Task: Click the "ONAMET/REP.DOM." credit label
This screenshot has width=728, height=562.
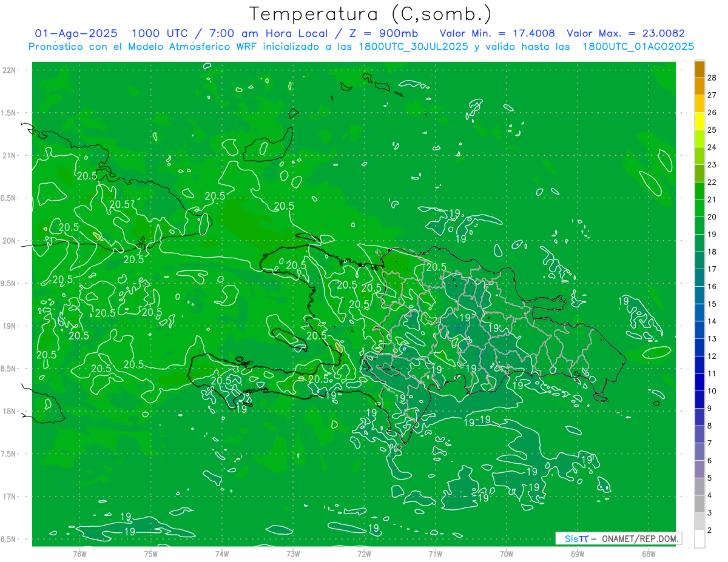Action: tap(639, 538)
